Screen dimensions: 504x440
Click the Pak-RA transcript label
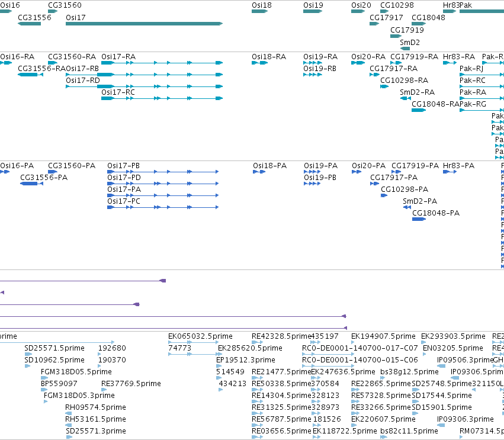coord(473,92)
